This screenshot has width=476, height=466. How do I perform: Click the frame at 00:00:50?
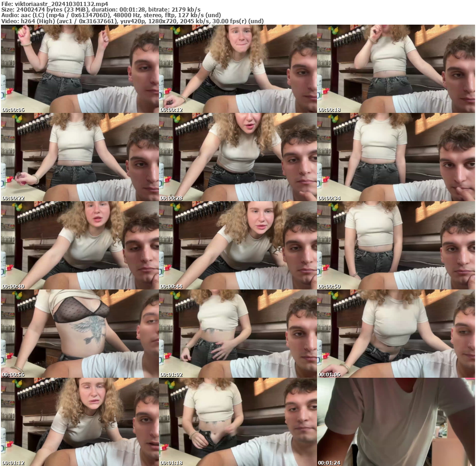click(x=396, y=245)
